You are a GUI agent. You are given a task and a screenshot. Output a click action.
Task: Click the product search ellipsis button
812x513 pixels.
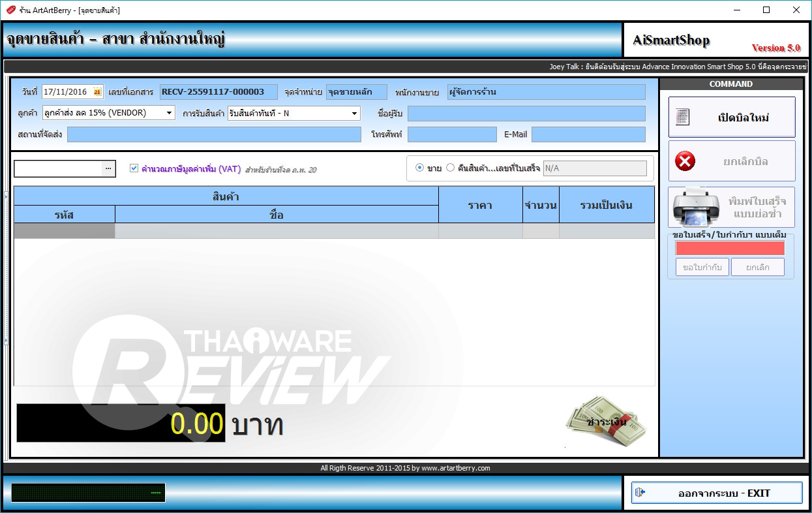109,168
